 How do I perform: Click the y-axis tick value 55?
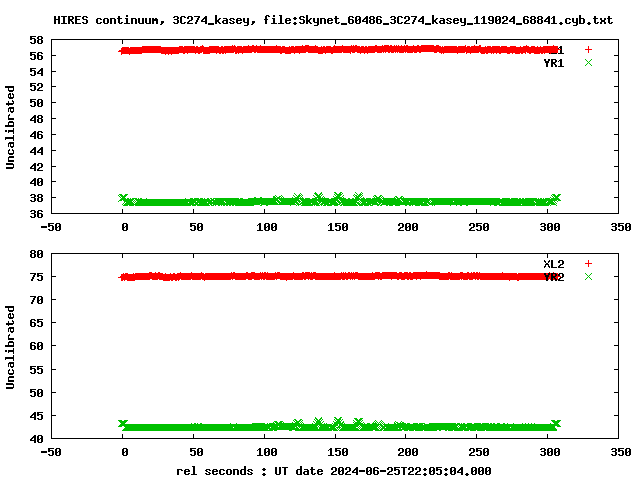[x=36, y=370]
